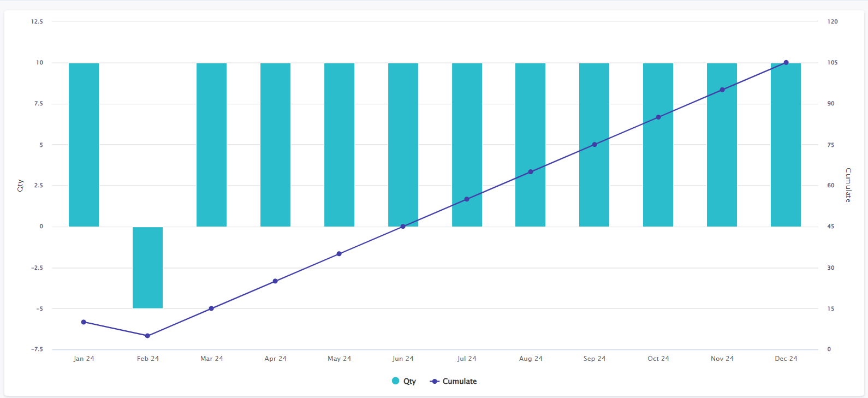Select the Apr 24 Qty bar
Viewport: 868px width, 398px height.
coord(275,145)
